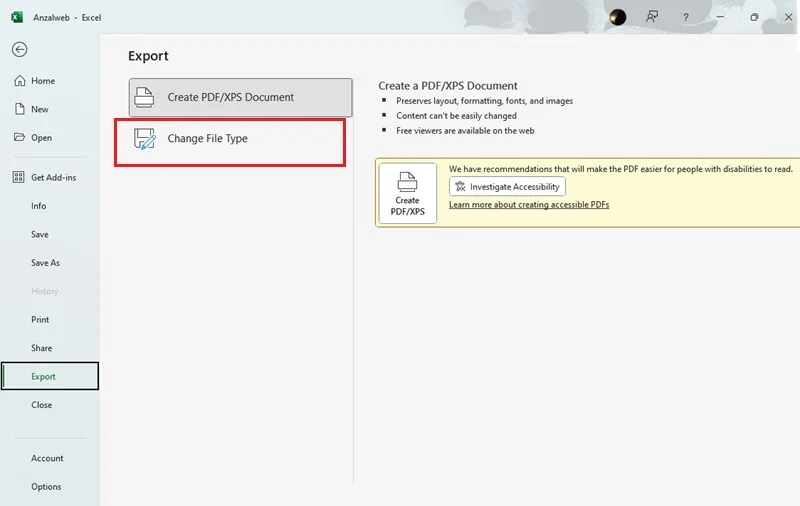Image resolution: width=800 pixels, height=506 pixels.
Task: Click the Open folder icon
Action: (19, 137)
